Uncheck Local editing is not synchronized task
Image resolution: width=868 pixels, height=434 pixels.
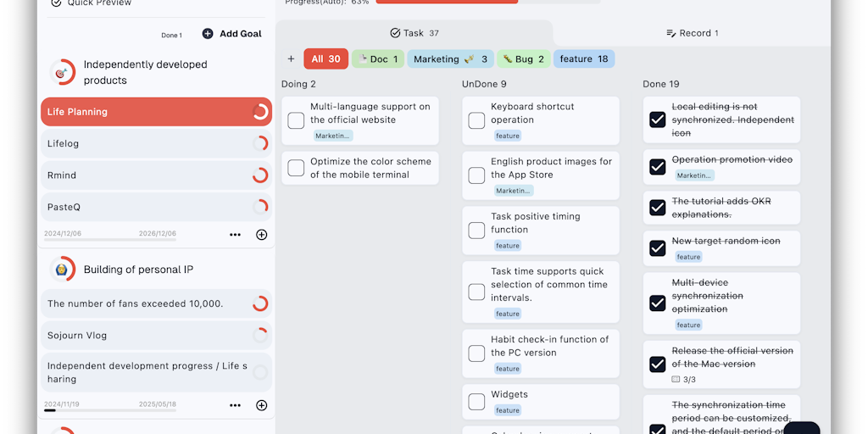tap(657, 120)
